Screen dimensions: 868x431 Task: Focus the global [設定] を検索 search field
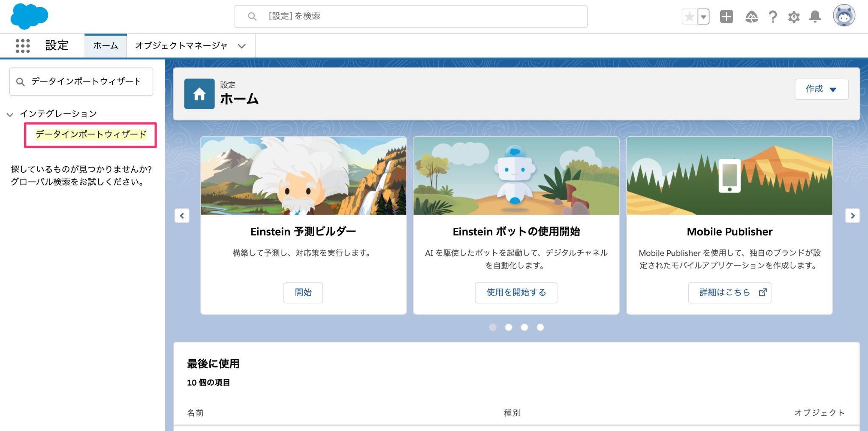(x=411, y=17)
